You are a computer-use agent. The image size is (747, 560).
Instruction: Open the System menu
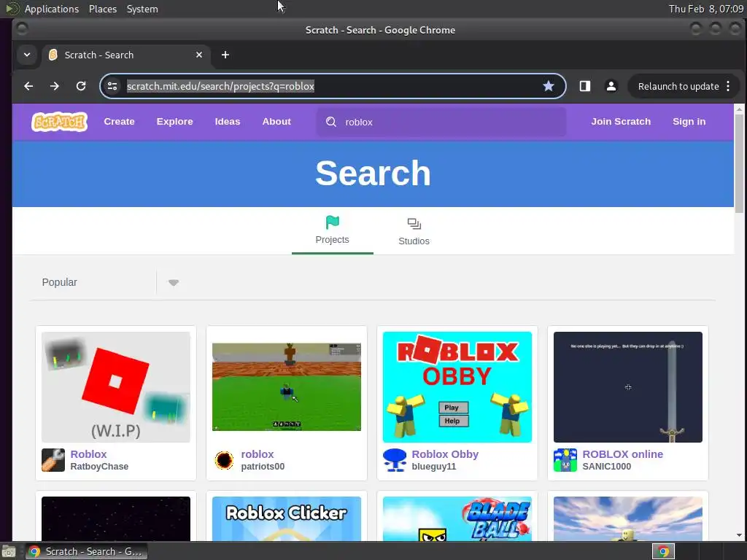coord(142,9)
